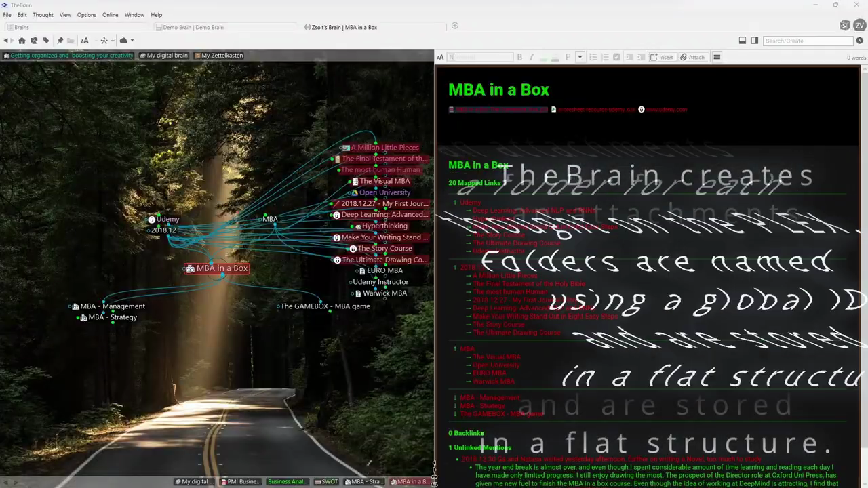Screen dimensions: 868x488
Task: Open the MBA - Management child thought
Action: (x=108, y=306)
